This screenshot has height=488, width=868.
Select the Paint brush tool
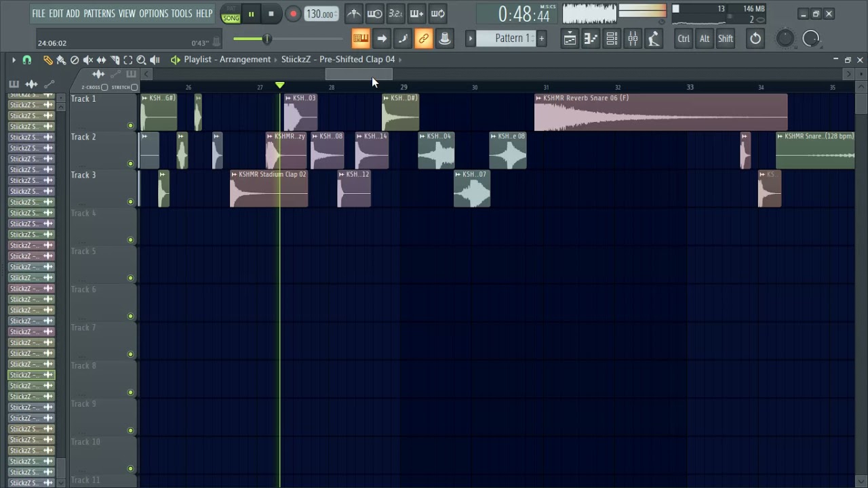(x=61, y=60)
